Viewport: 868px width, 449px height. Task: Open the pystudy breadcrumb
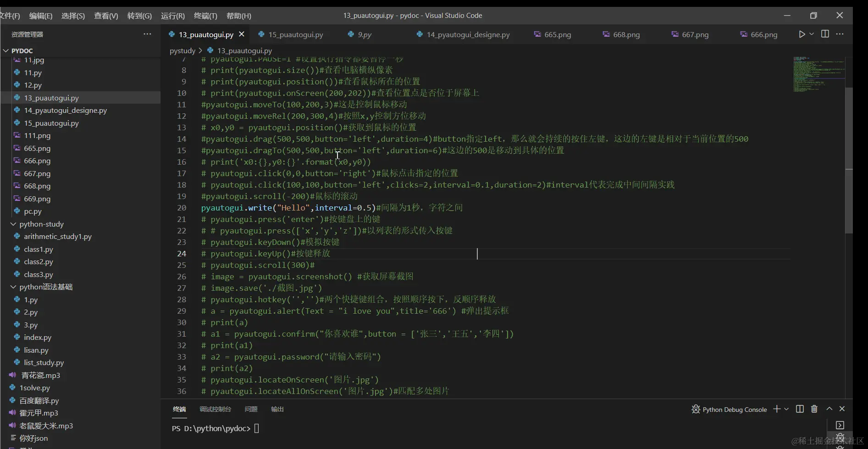click(182, 50)
